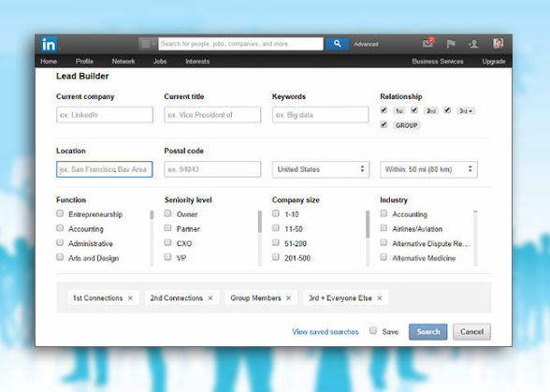The image size is (550, 392).
Task: Check the Airlines/Aviation industry checkbox
Action: (x=384, y=228)
